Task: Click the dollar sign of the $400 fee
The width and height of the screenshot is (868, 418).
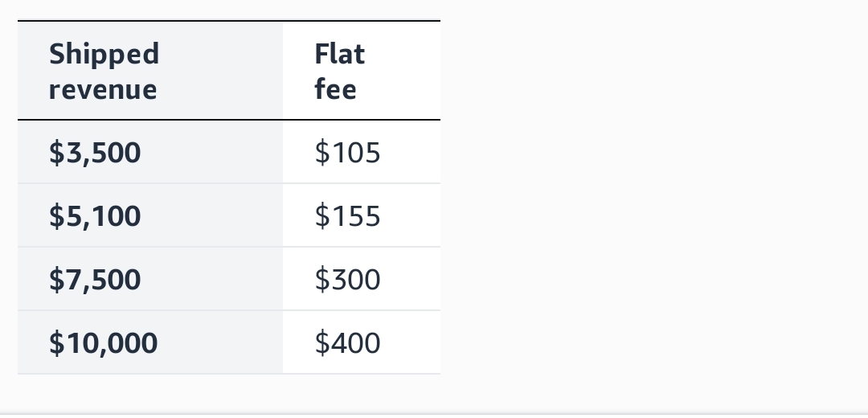Action: (322, 342)
